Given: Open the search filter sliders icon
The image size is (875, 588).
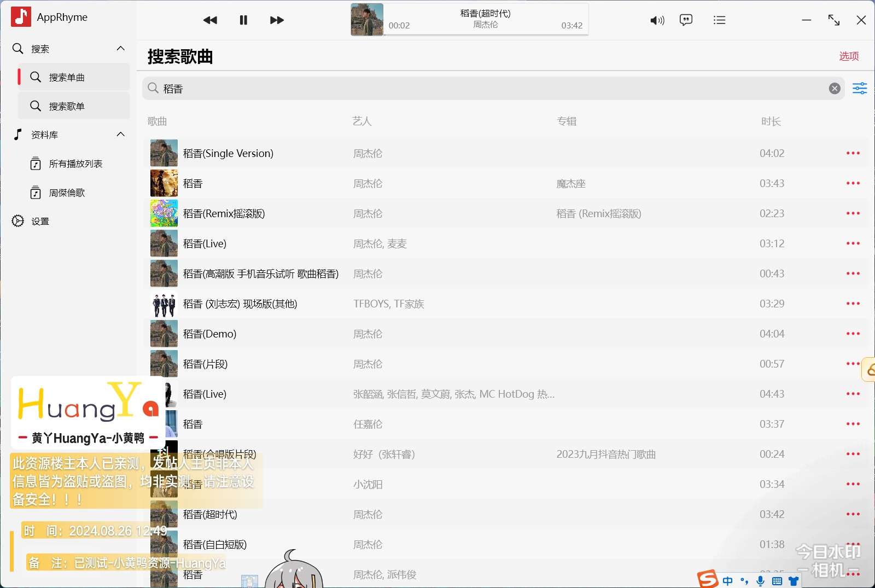Looking at the screenshot, I should pos(860,88).
